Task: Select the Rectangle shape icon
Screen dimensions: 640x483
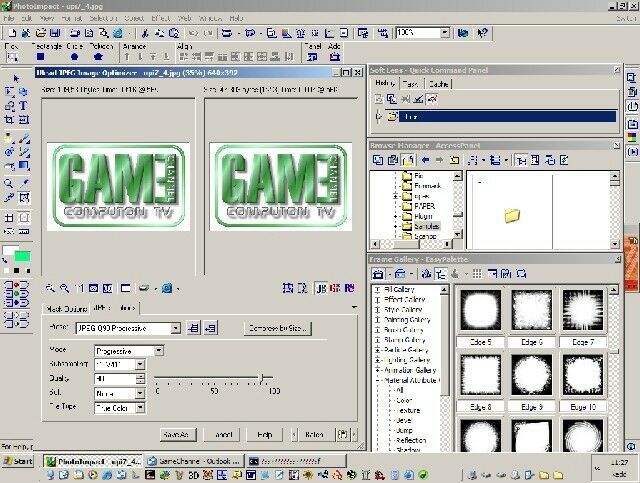Action: coord(41,57)
